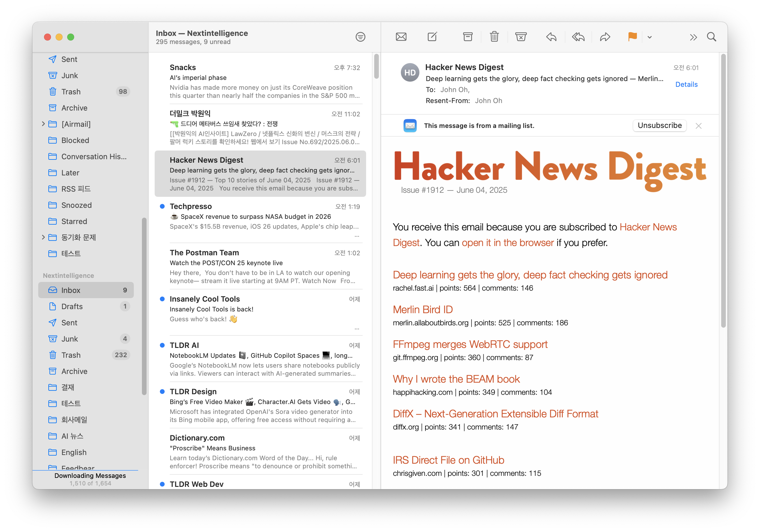Image resolution: width=760 pixels, height=532 pixels.
Task: Reply to the Hacker News Digest email
Action: coord(551,37)
